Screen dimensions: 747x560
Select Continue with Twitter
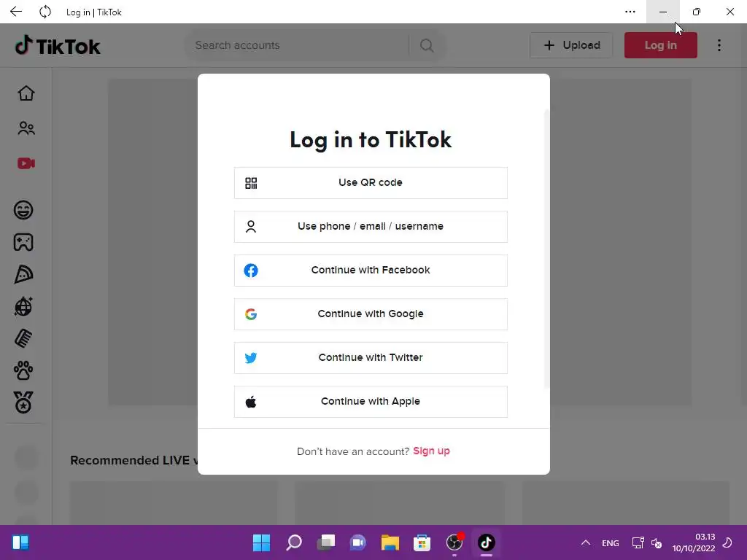[x=371, y=358]
